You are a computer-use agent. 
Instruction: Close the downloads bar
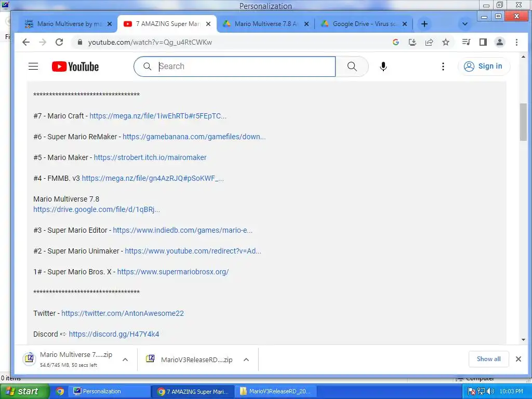coord(518,359)
